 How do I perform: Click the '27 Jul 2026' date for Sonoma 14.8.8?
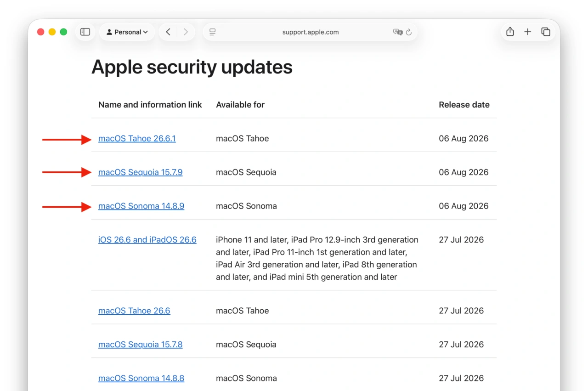click(x=461, y=378)
